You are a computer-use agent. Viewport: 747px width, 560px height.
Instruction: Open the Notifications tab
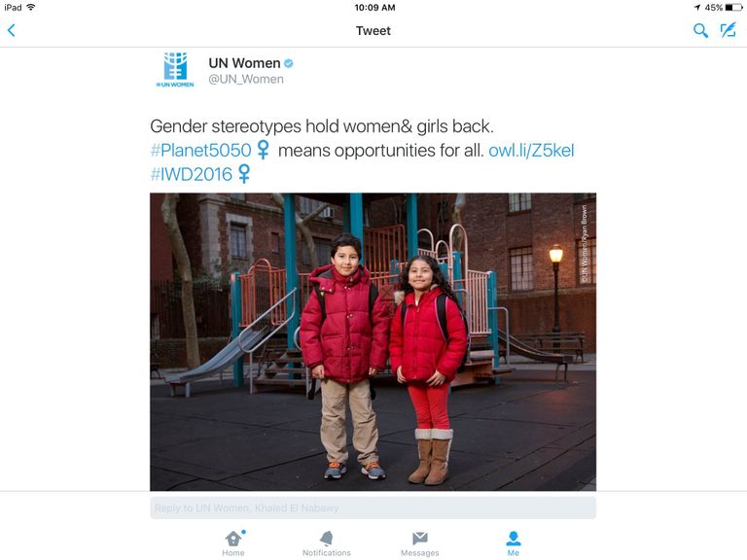(x=327, y=542)
